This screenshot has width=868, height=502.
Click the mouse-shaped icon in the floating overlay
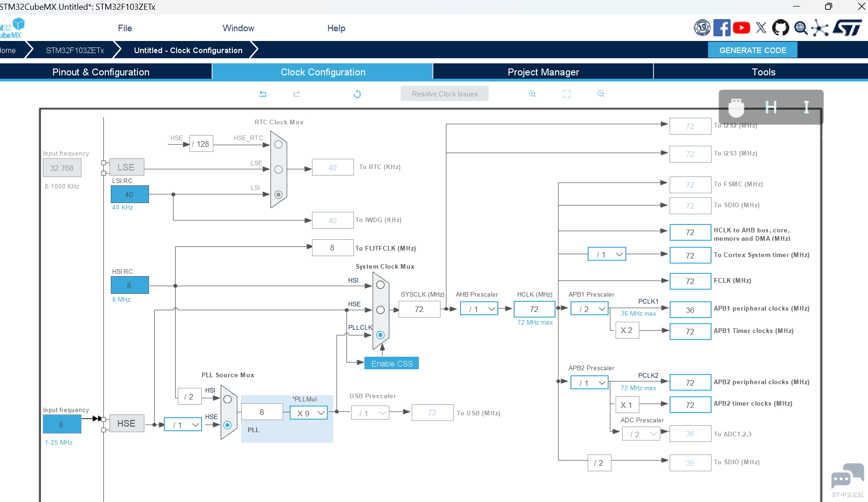[736, 108]
